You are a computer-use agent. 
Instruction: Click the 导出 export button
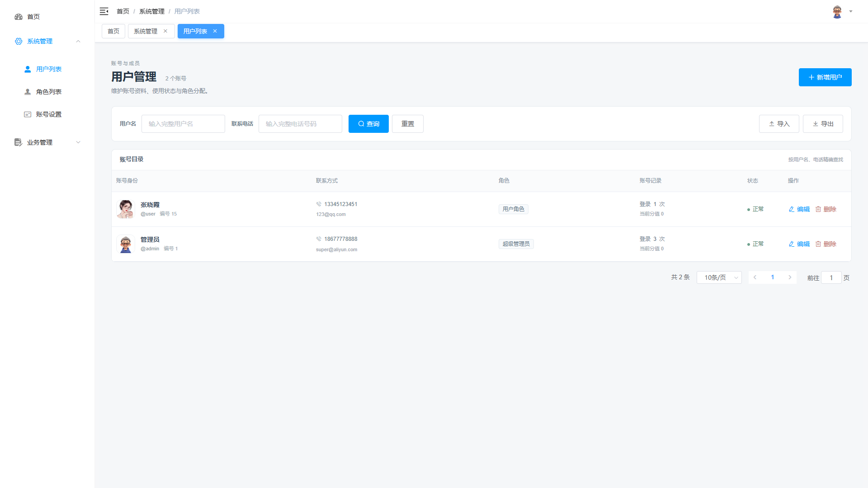[x=823, y=124]
